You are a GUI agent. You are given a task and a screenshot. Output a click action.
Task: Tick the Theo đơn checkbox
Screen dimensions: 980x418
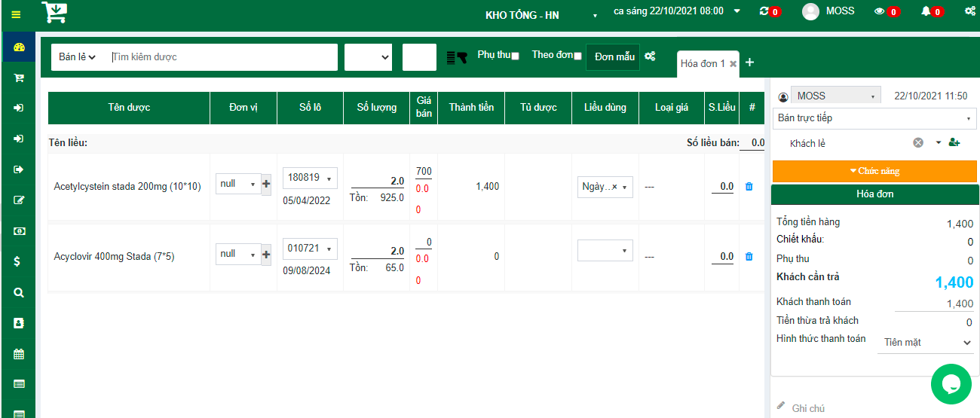tap(577, 56)
